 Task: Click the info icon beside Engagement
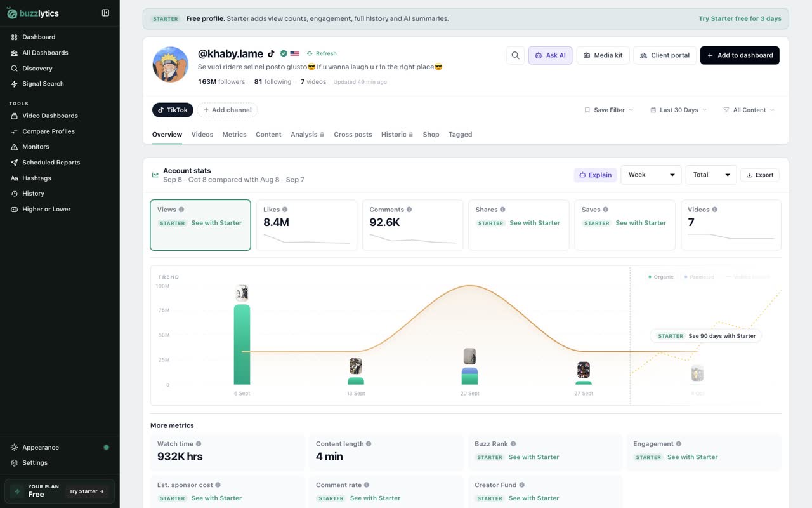click(x=679, y=444)
